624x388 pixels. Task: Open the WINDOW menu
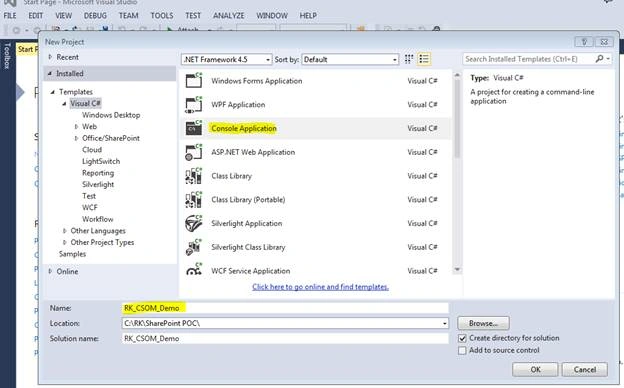[x=272, y=16]
